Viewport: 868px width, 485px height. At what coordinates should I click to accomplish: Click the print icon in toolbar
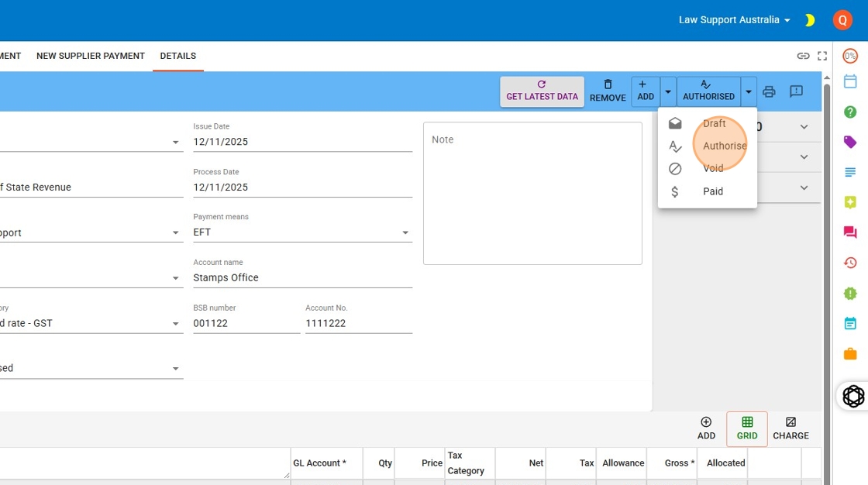click(769, 91)
